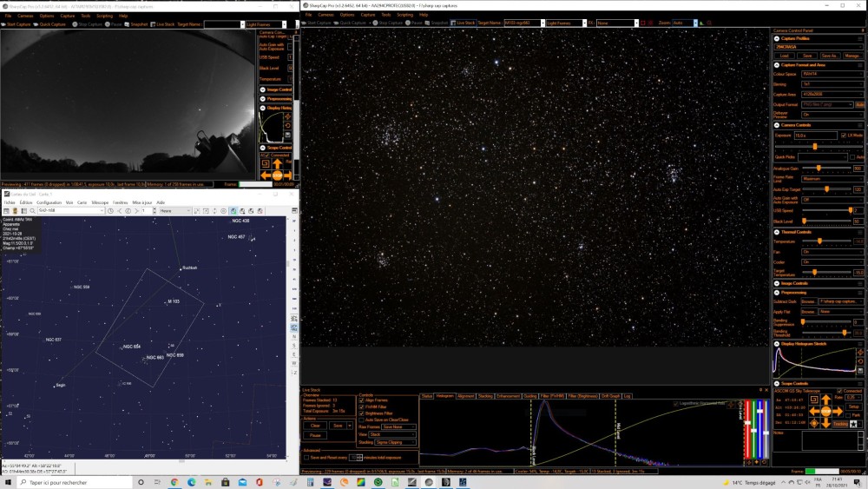The height and width of the screenshot is (489, 868).
Task: Click Quick Capture in the left SharpCap window
Action: (x=49, y=24)
